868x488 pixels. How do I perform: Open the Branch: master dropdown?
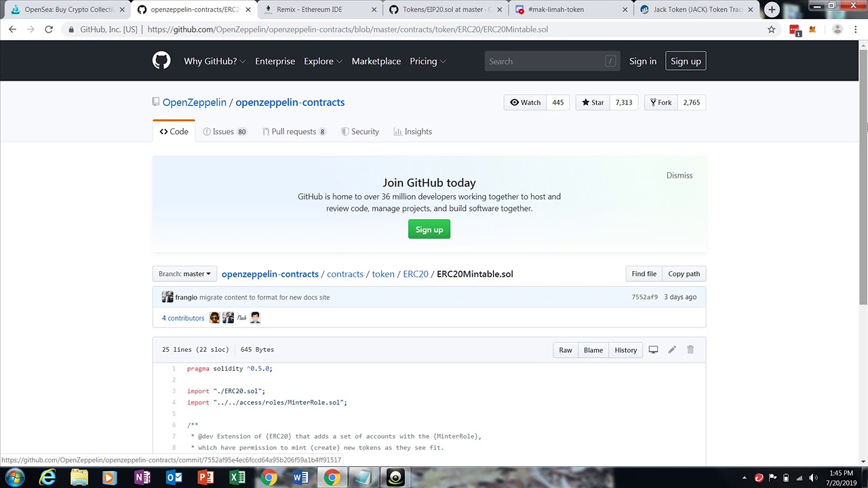[x=184, y=274]
